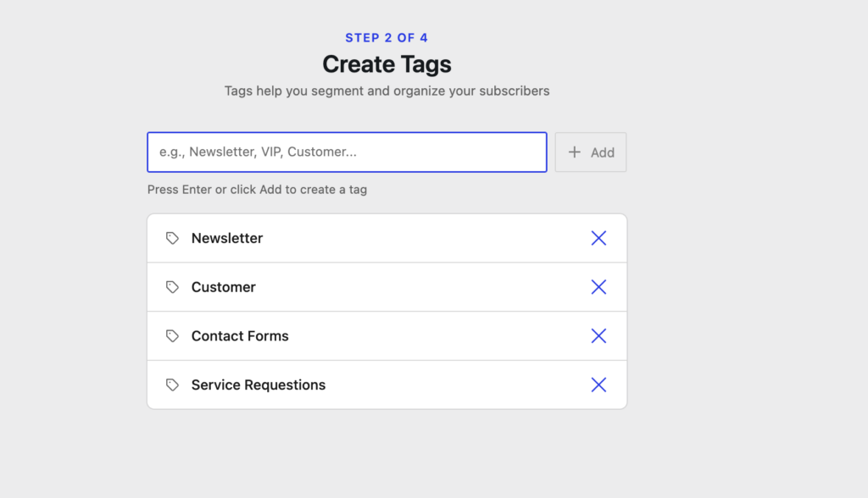The image size is (868, 498).
Task: Click the tag icon beside Customer
Action: (173, 286)
